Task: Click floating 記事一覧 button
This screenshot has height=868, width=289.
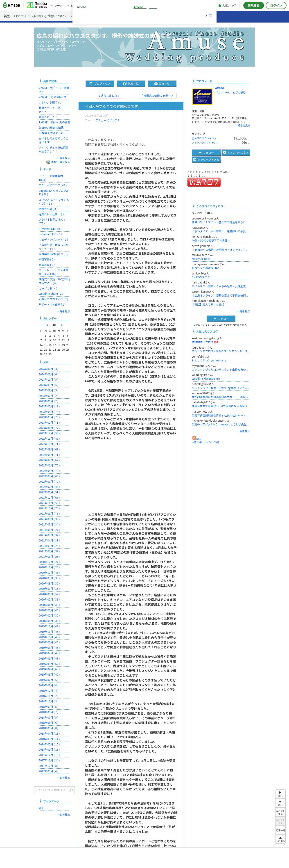Action: tap(280, 831)
